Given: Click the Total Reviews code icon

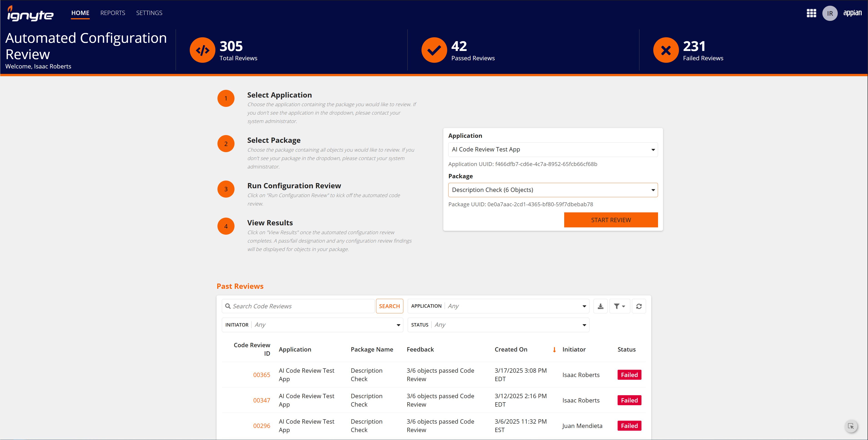Looking at the screenshot, I should 202,50.
